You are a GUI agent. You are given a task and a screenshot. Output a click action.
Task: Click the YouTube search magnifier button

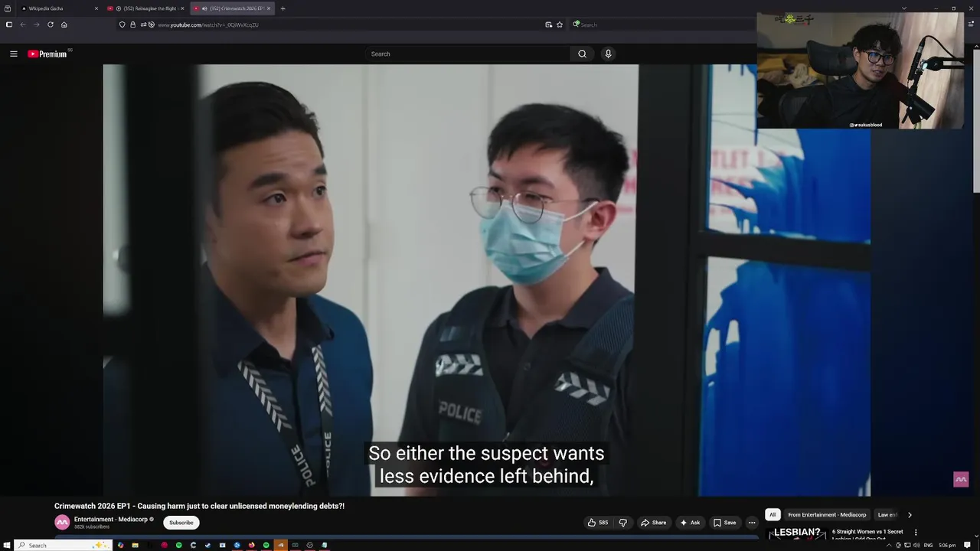click(x=582, y=54)
